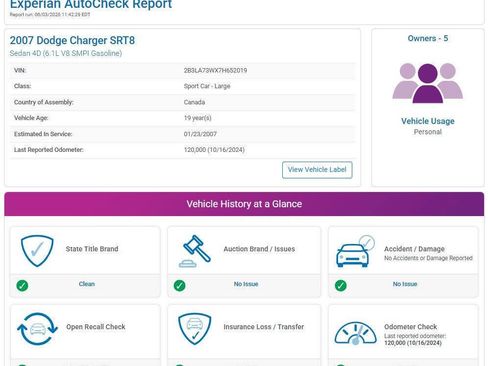The image size is (488, 366).
Task: Click the green checkmark beside Clean
Action: [x=22, y=286]
